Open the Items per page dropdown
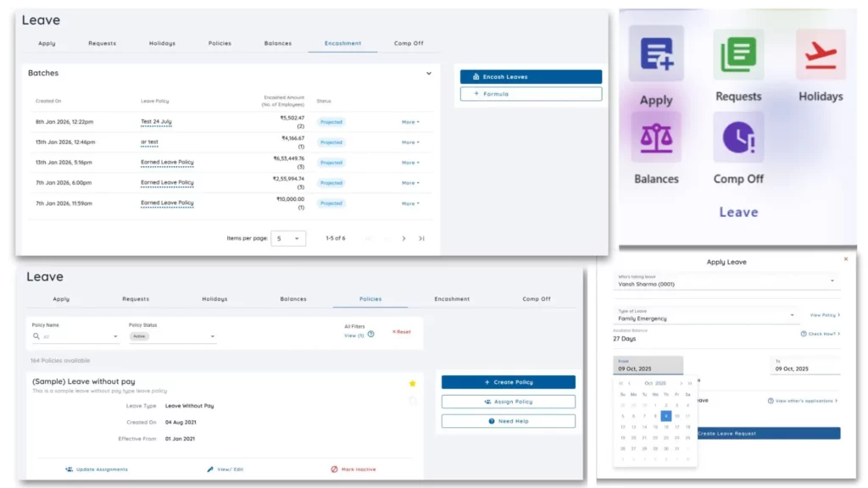This screenshot has width=868, height=488. point(288,239)
